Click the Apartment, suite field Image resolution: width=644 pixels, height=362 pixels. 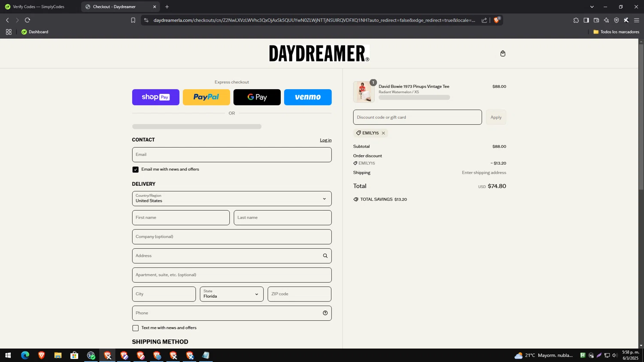tap(232, 275)
